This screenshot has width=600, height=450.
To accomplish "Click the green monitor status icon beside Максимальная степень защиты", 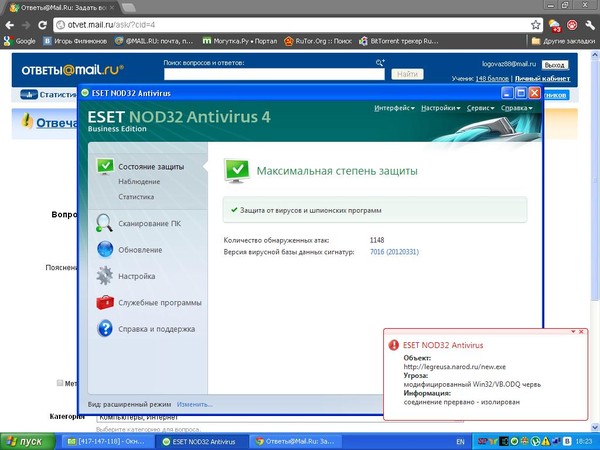I will [x=236, y=171].
